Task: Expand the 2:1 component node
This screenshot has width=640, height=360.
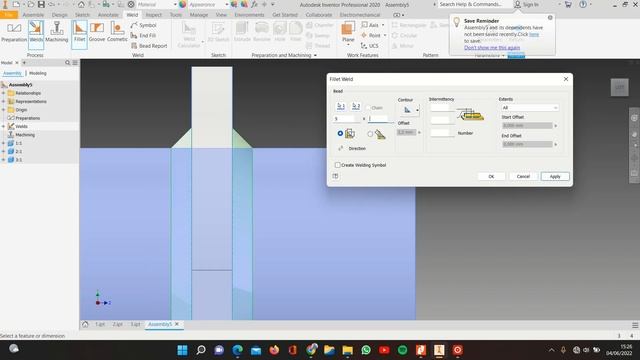Action: pos(4,151)
